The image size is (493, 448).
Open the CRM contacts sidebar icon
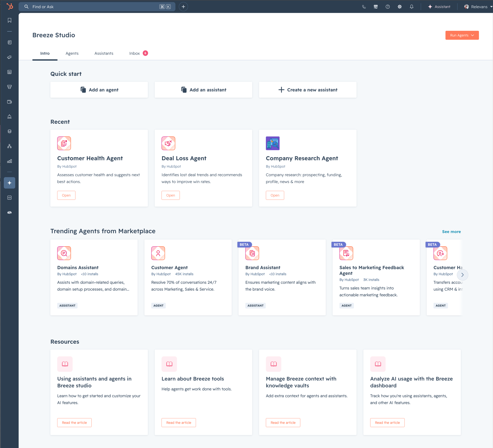click(10, 42)
